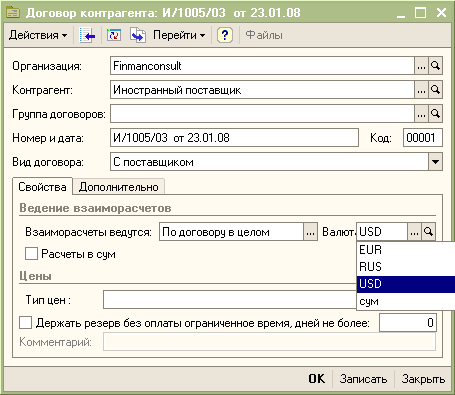Open the Действия menu

point(38,35)
